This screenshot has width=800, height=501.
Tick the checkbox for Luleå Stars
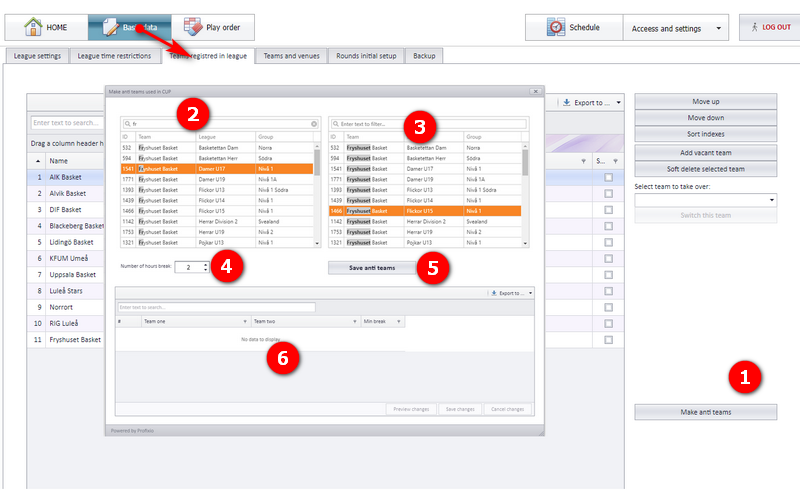[608, 291]
